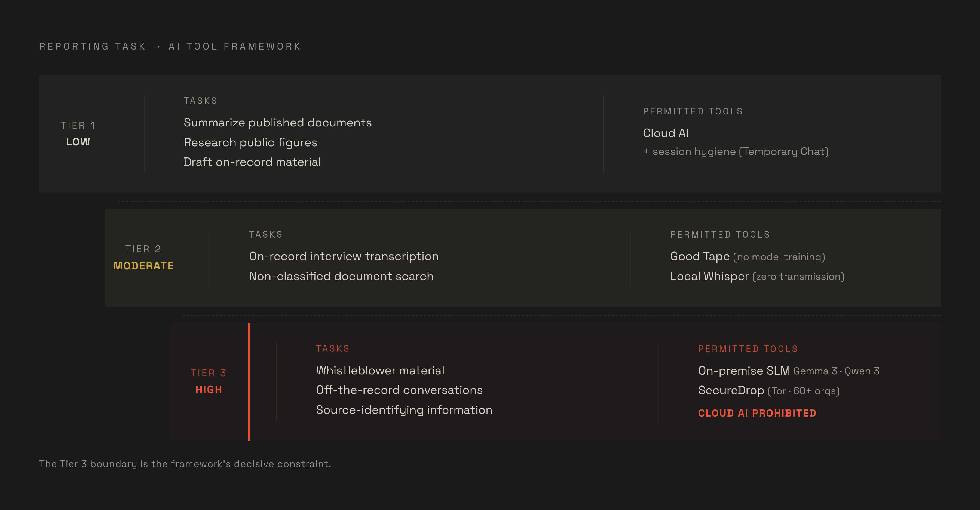Viewport: 980px width, 510px height.
Task: Click '(no model training)' annotation
Action: pos(779,257)
